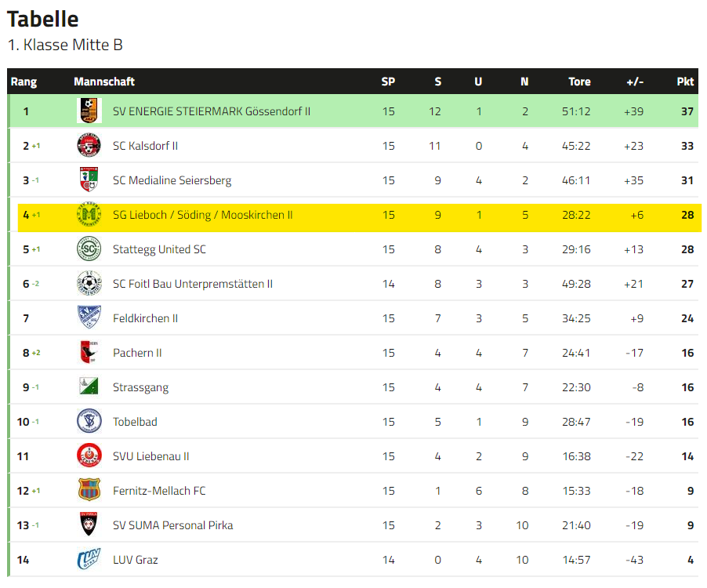The height and width of the screenshot is (588, 707).
Task: Open the SV SUMA Personal Pirka team page
Action: pyautogui.click(x=172, y=525)
